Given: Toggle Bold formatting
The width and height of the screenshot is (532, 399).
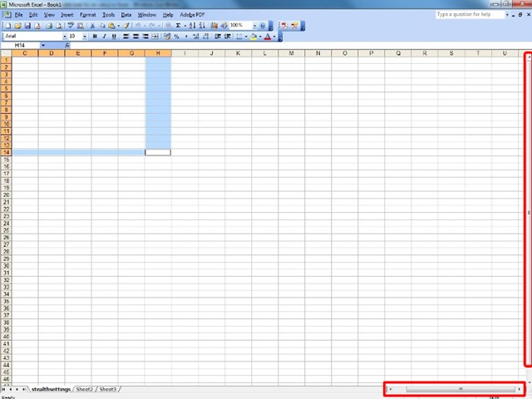Looking at the screenshot, I should (x=95, y=37).
